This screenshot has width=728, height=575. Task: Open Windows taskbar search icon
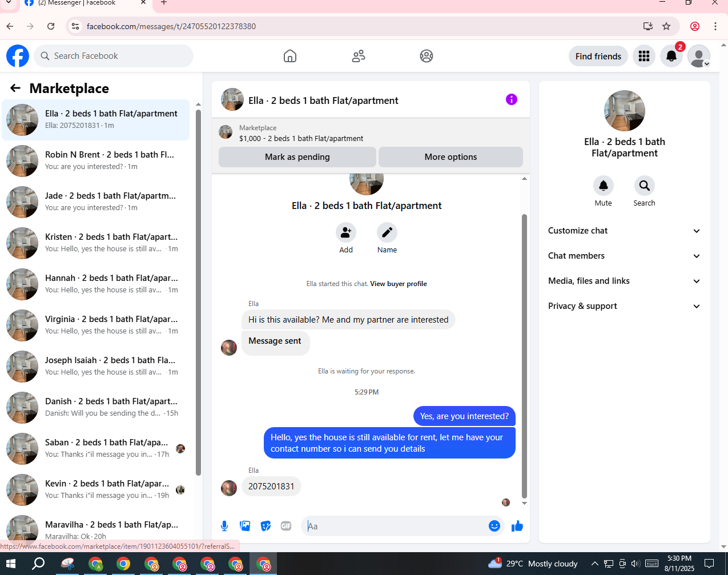(38, 564)
